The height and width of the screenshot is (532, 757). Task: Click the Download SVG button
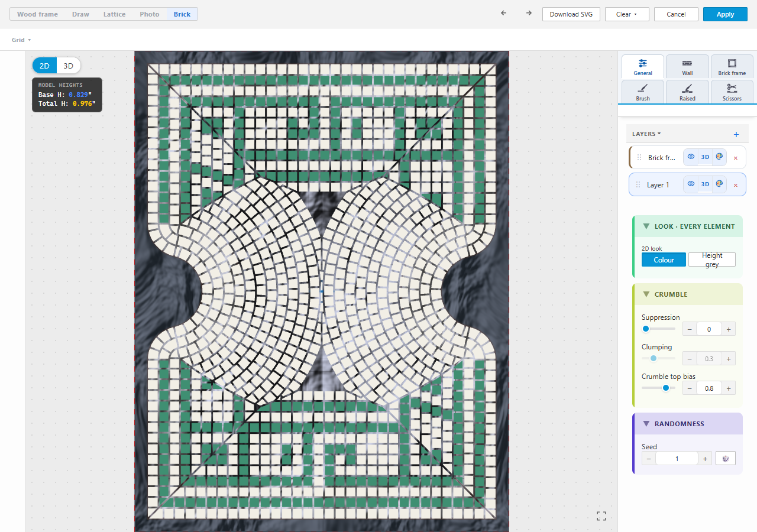click(571, 14)
